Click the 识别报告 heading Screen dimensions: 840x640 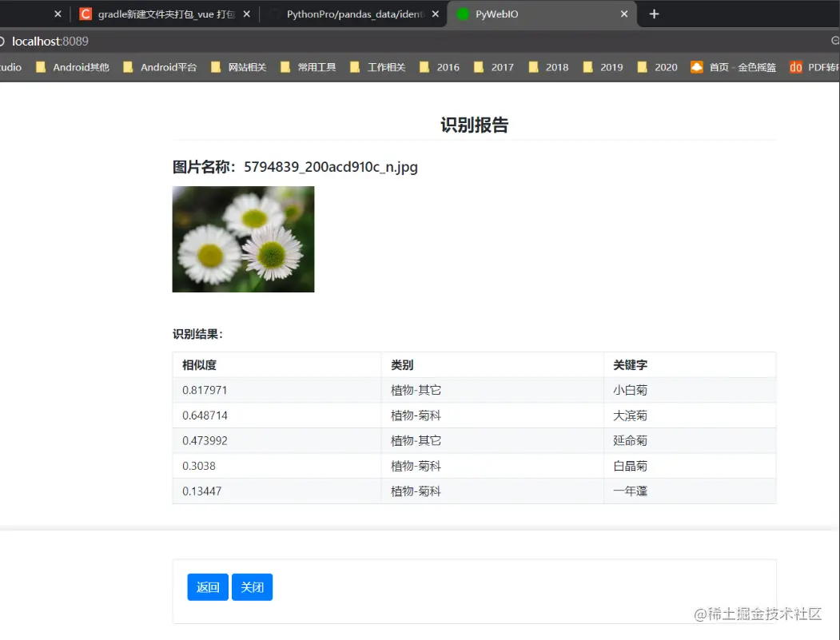[x=474, y=125]
